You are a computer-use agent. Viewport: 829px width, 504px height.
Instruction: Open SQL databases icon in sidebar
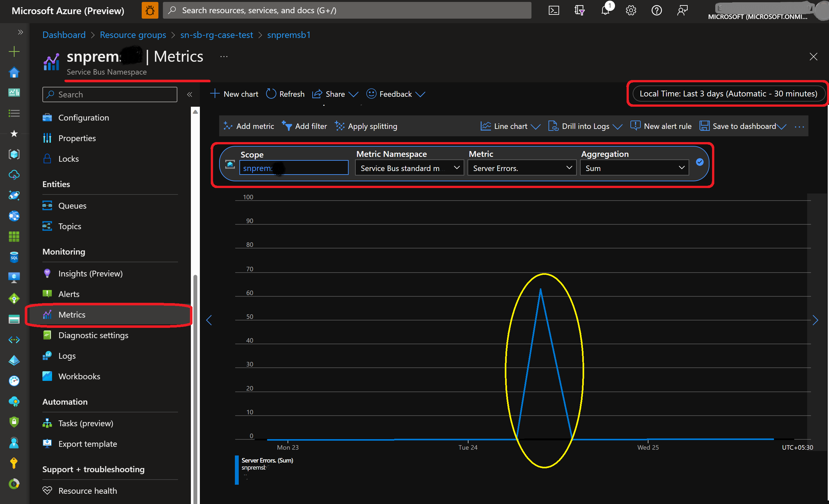(x=14, y=257)
